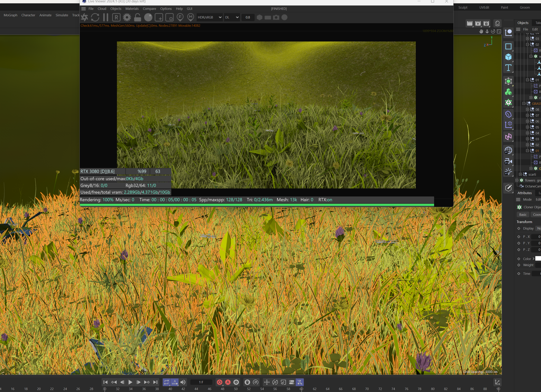The height and width of the screenshot is (392, 541).
Task: Expand the 08 null under GRASS
Action: coord(527,109)
